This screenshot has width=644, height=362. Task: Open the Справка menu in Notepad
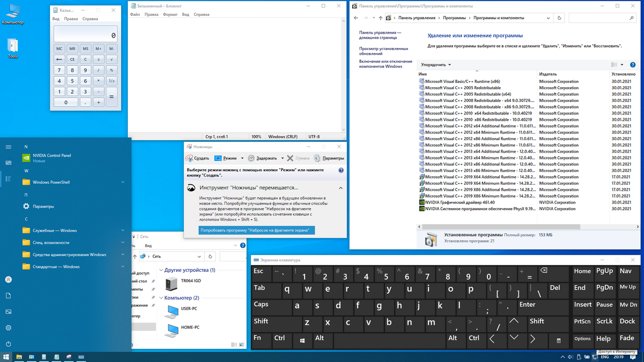[201, 14]
